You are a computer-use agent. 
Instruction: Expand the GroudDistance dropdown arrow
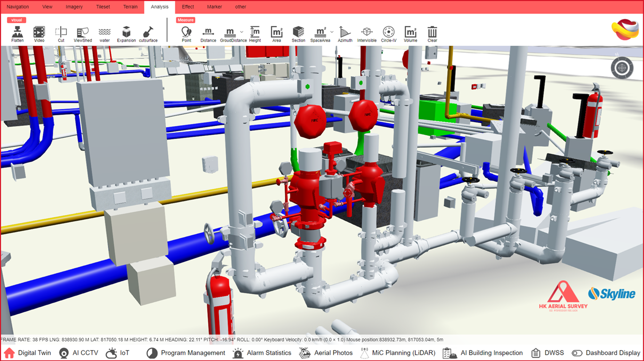tap(242, 32)
